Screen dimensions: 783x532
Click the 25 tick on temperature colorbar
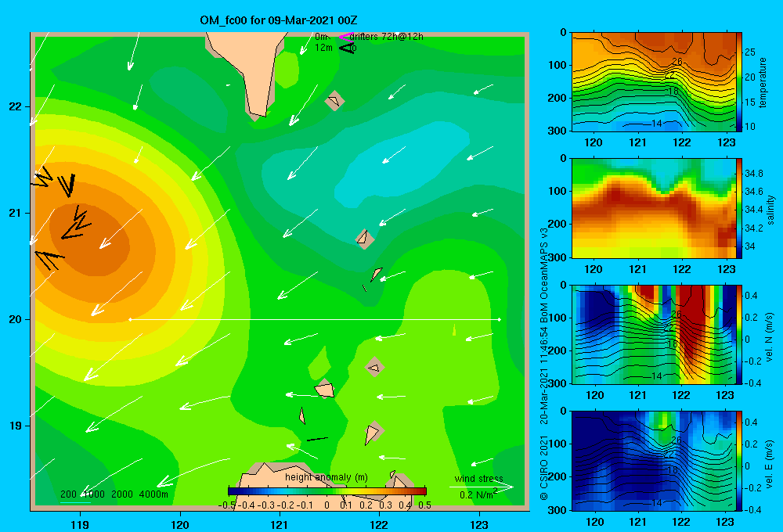(x=749, y=52)
